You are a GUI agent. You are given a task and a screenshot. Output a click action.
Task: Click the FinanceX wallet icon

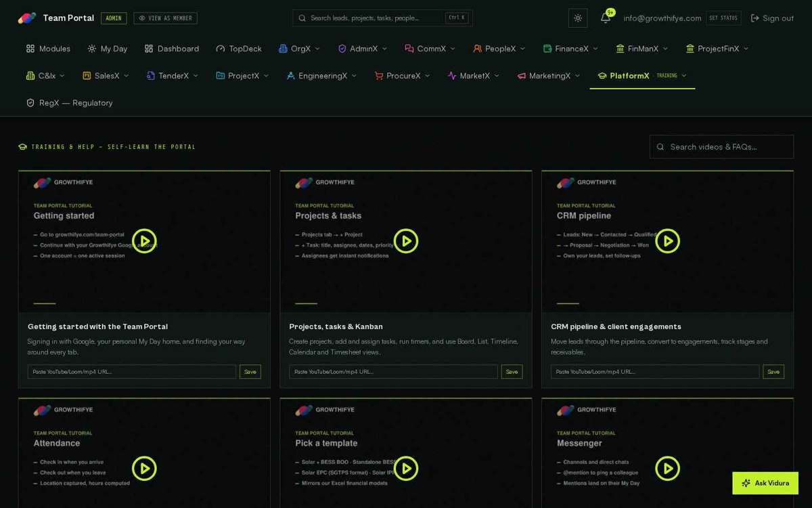tap(547, 49)
